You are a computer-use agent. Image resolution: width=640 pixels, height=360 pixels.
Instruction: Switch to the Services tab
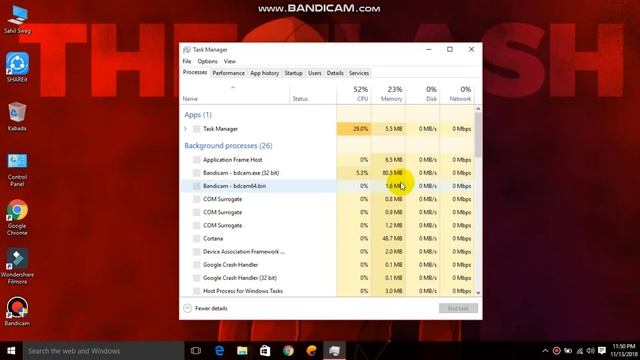coord(359,73)
